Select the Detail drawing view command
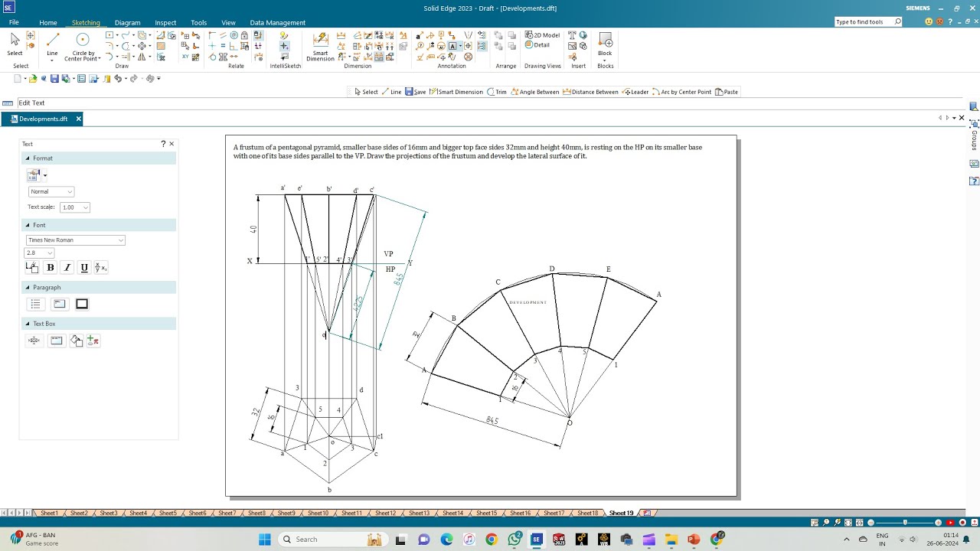The height and width of the screenshot is (551, 980). (x=537, y=45)
